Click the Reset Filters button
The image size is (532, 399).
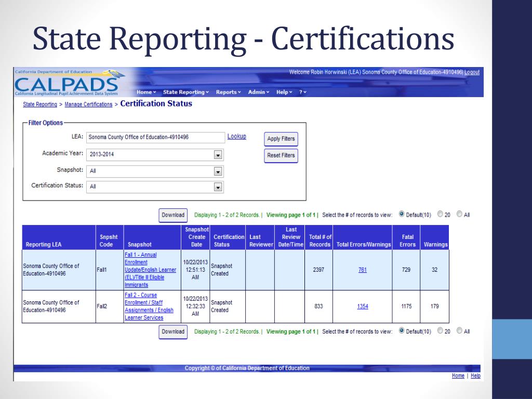[x=281, y=155]
